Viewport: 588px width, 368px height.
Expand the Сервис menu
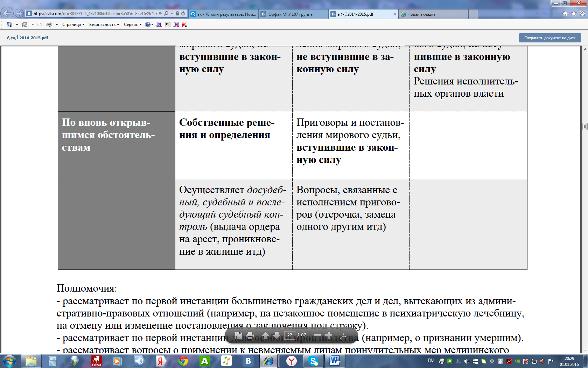[x=133, y=25]
